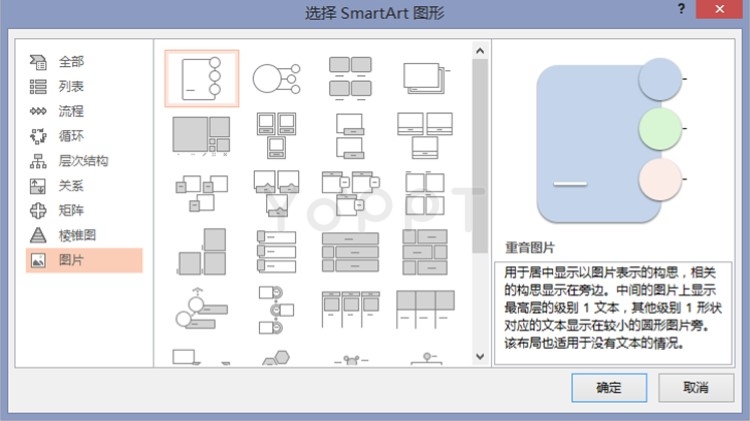Cancel with the 取消 button
The height and width of the screenshot is (421, 750).
[x=696, y=388]
